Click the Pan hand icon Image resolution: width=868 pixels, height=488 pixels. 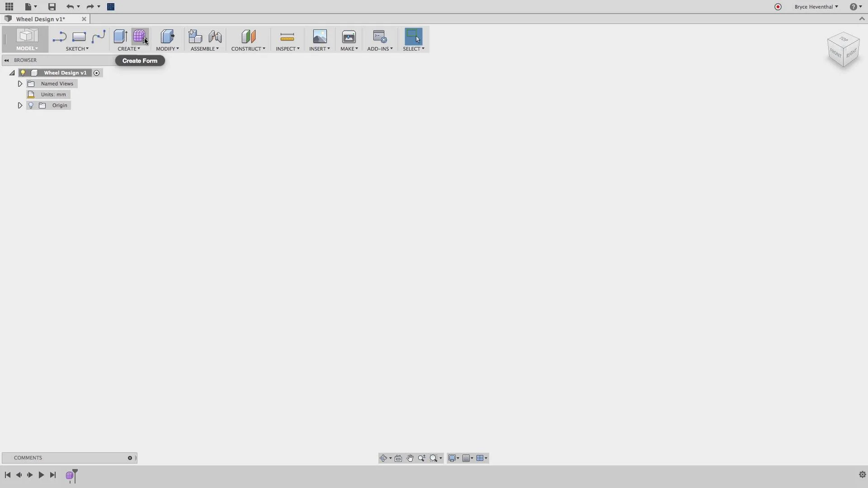click(x=410, y=458)
